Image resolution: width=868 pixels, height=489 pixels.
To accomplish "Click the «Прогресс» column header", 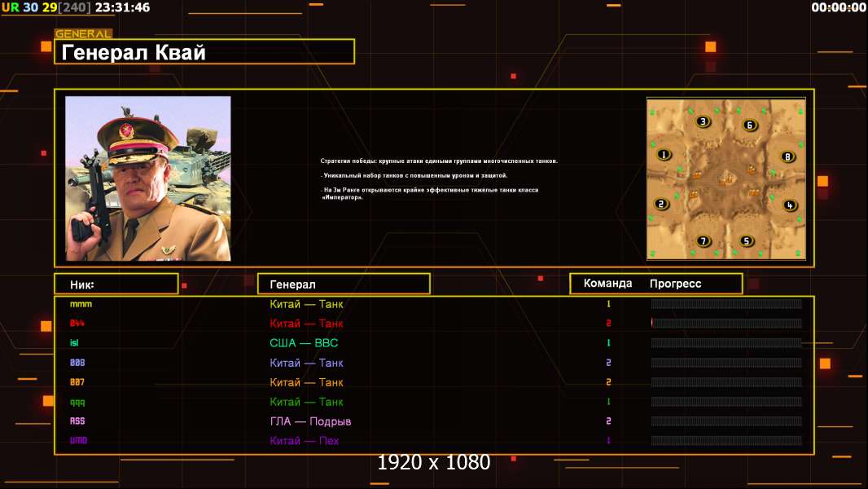I will [x=675, y=284].
